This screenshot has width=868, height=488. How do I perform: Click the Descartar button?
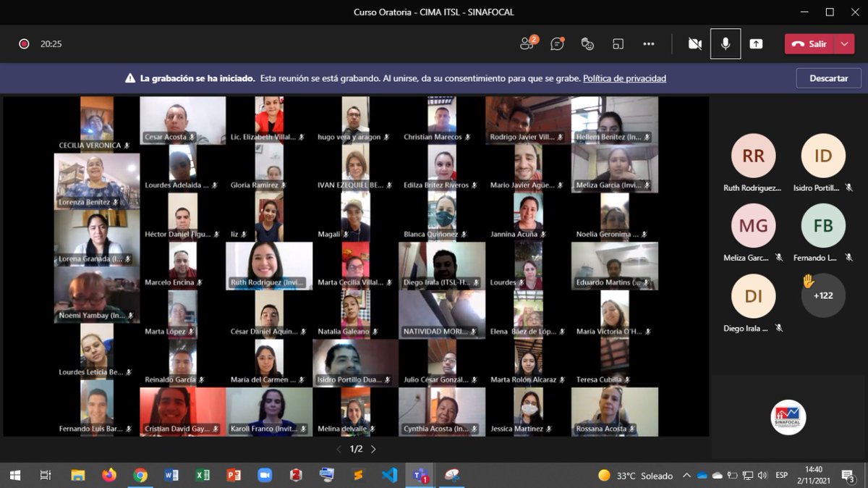click(829, 78)
